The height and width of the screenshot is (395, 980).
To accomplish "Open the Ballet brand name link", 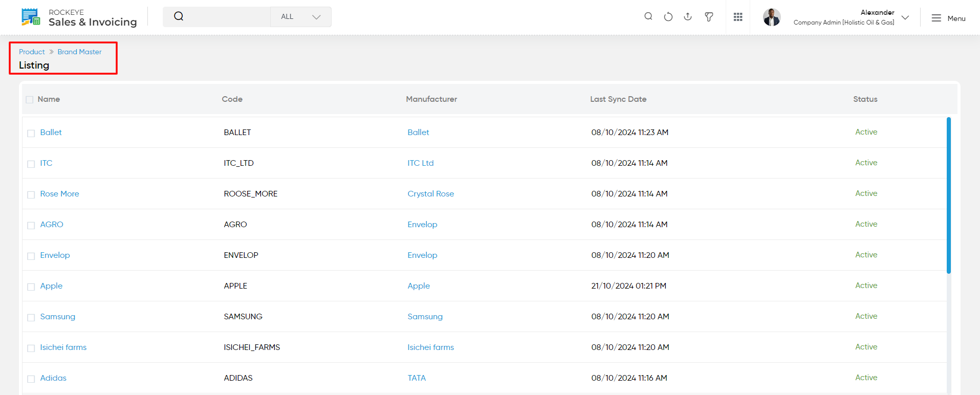I will point(51,132).
